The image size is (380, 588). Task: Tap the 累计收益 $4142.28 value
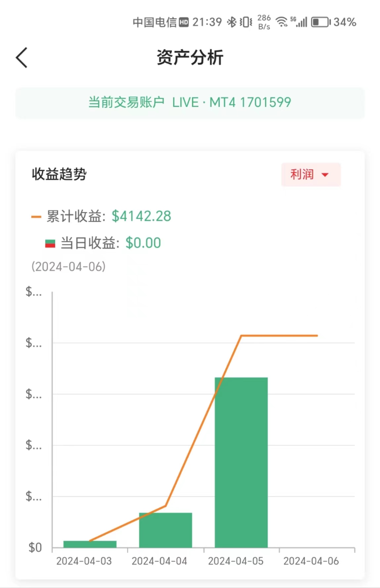point(141,216)
